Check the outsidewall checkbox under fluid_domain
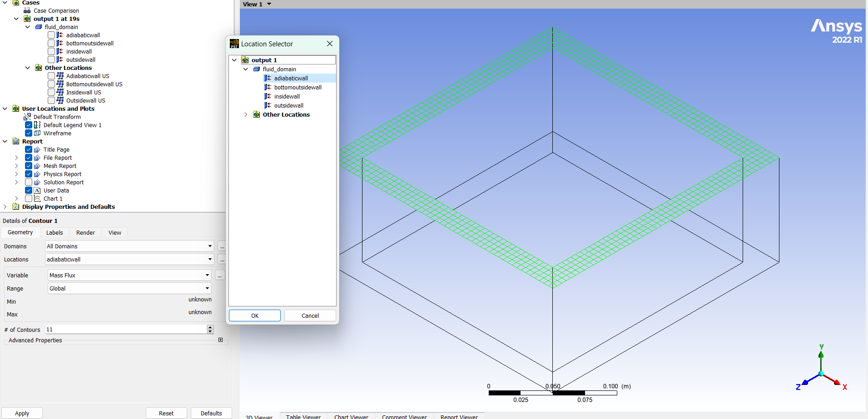Image resolution: width=868 pixels, height=419 pixels. 51,59
